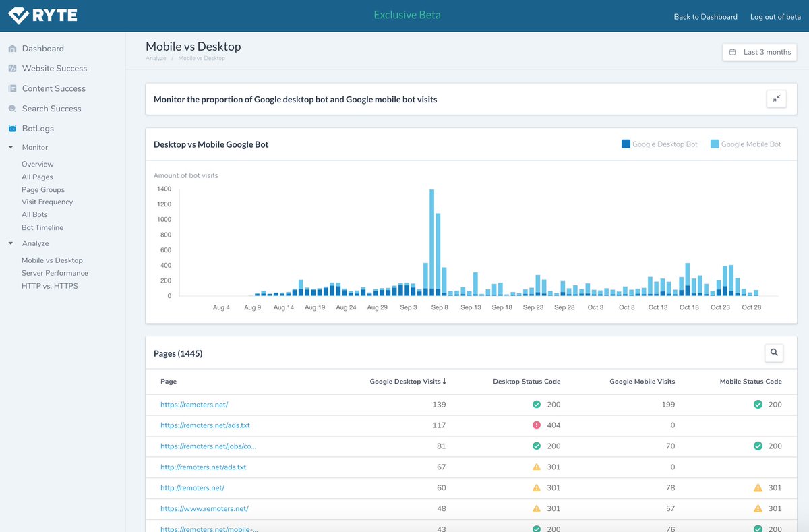The image size is (809, 532).
Task: Click the Website Success sidebar icon
Action: pyautogui.click(x=12, y=69)
